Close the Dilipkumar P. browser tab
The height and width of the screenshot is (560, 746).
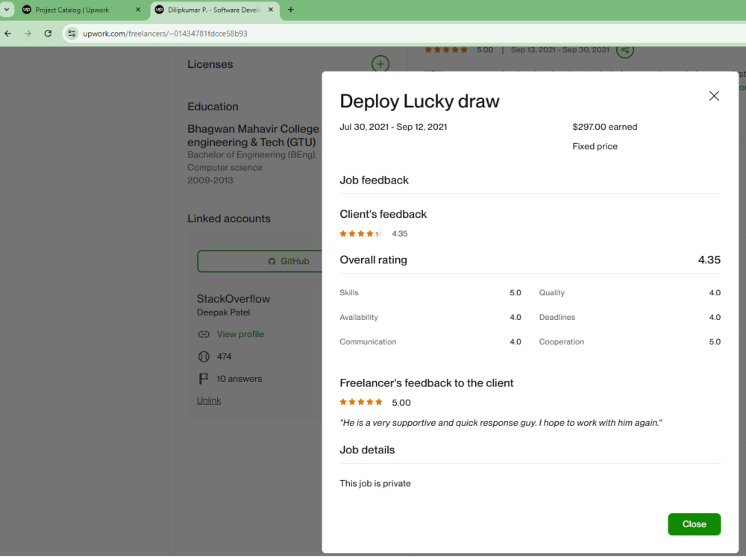(x=271, y=10)
